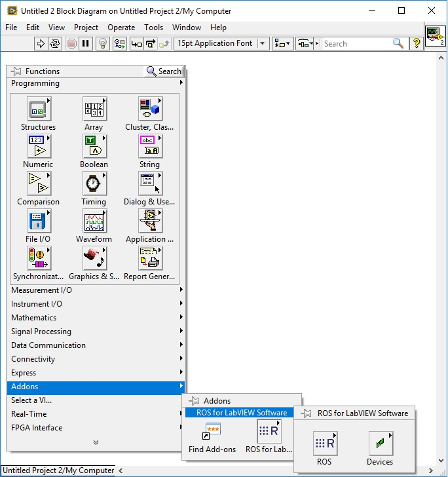The image size is (448, 477).
Task: Open ROS for Lab... icon in Addons palette
Action: pos(269,431)
